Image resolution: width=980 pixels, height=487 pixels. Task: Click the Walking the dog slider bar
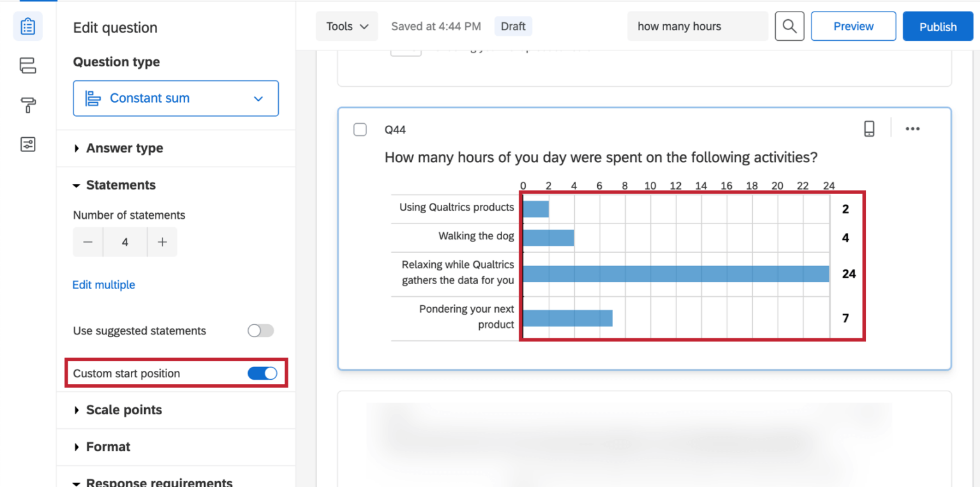click(549, 237)
